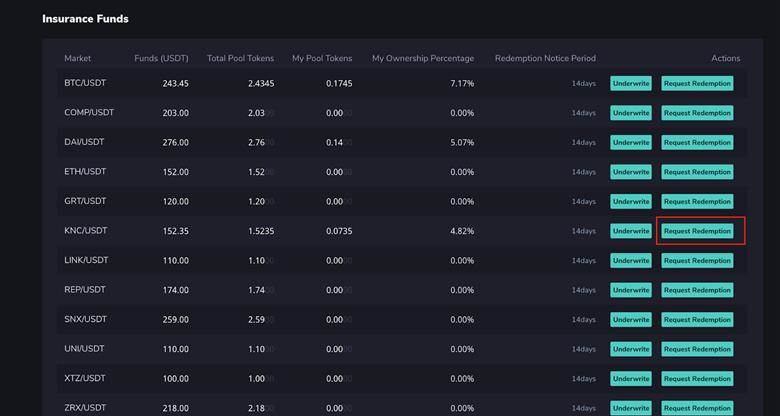Click My Ownership Percentage header
Image resolution: width=780 pixels, height=416 pixels.
tap(423, 58)
